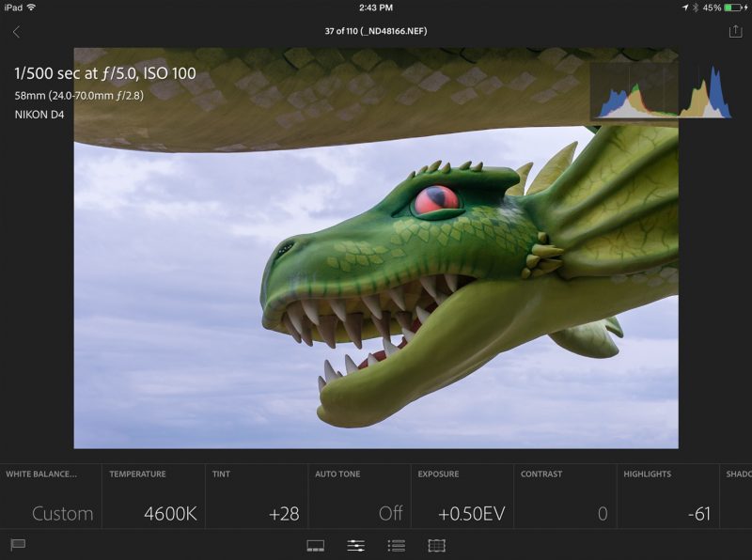Tap the share icon in top-right corner
The height and width of the screenshot is (560, 752).
point(735,31)
